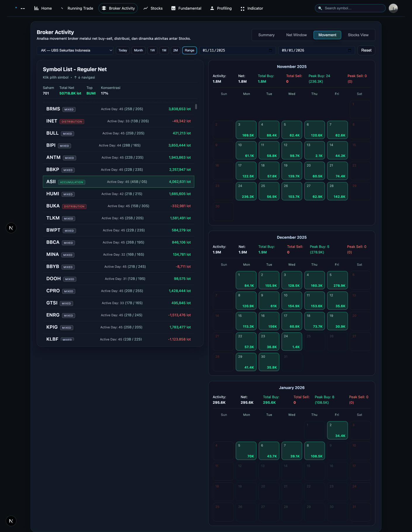
Task: Select the Today period toggle
Action: (x=123, y=51)
